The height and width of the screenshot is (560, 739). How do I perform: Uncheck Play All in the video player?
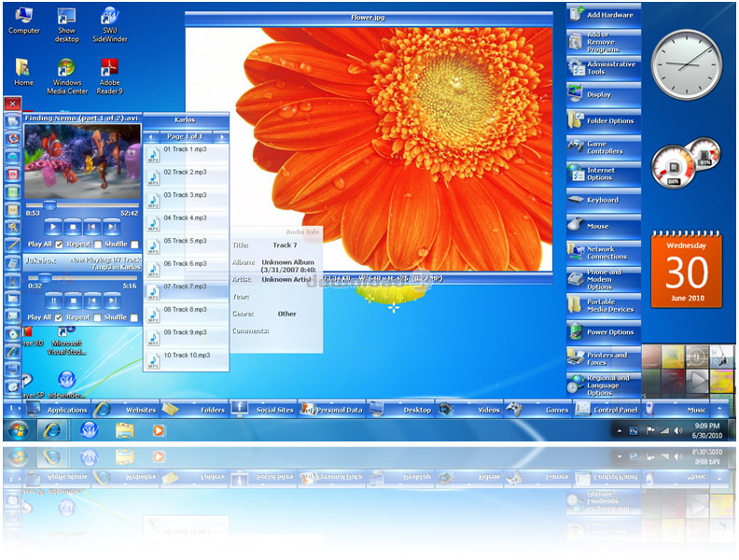60,245
